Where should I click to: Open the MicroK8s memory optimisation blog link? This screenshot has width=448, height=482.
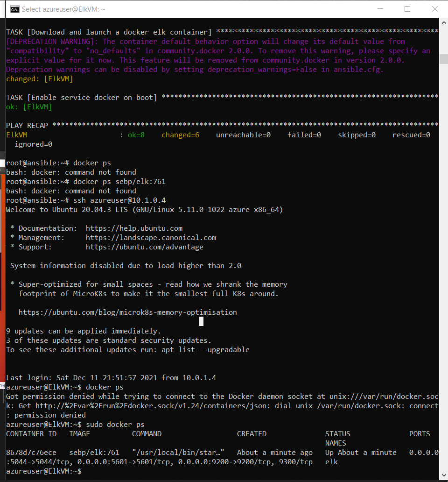(x=127, y=312)
